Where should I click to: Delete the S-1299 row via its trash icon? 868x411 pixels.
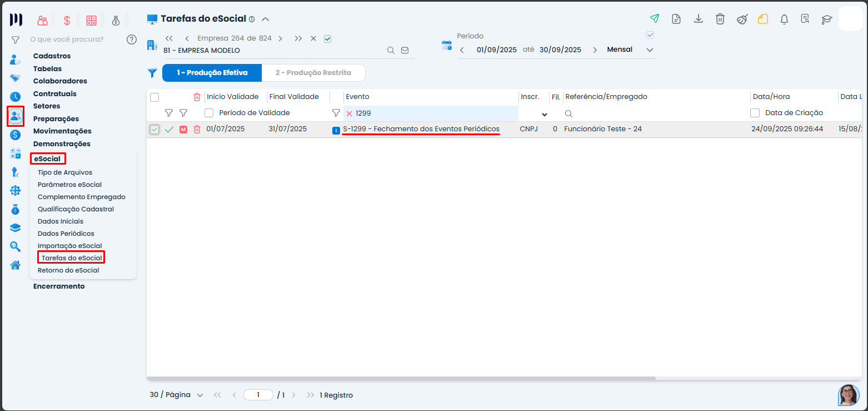197,130
